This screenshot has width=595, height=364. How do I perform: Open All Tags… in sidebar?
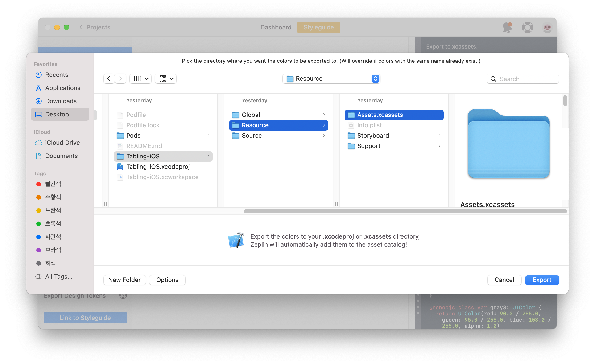point(58,276)
